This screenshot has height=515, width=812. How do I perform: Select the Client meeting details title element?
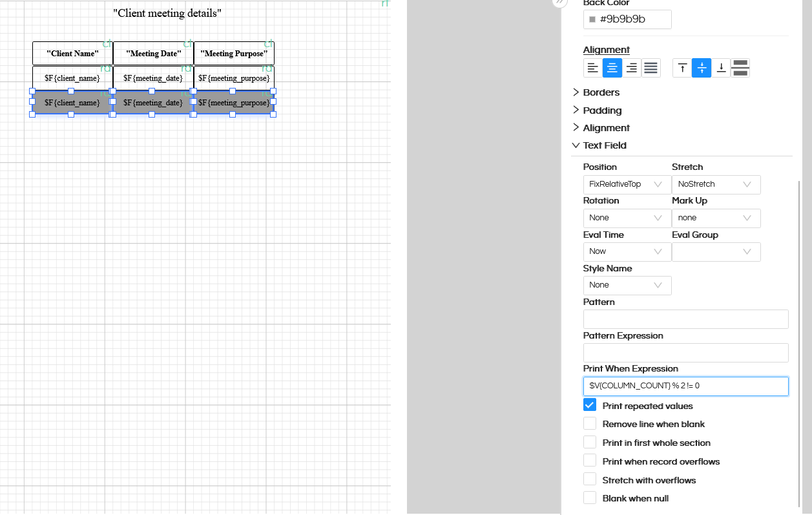pyautogui.click(x=167, y=13)
